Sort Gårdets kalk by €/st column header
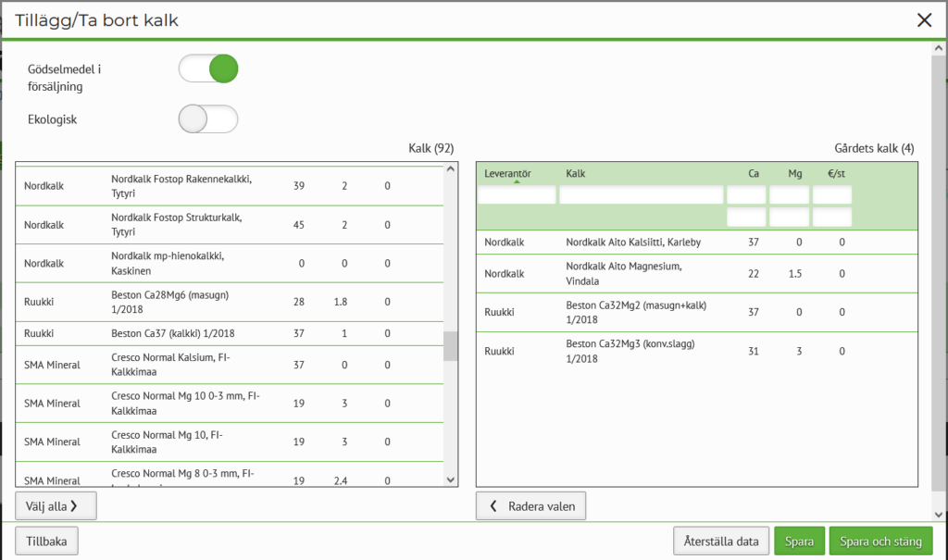 [x=836, y=174]
